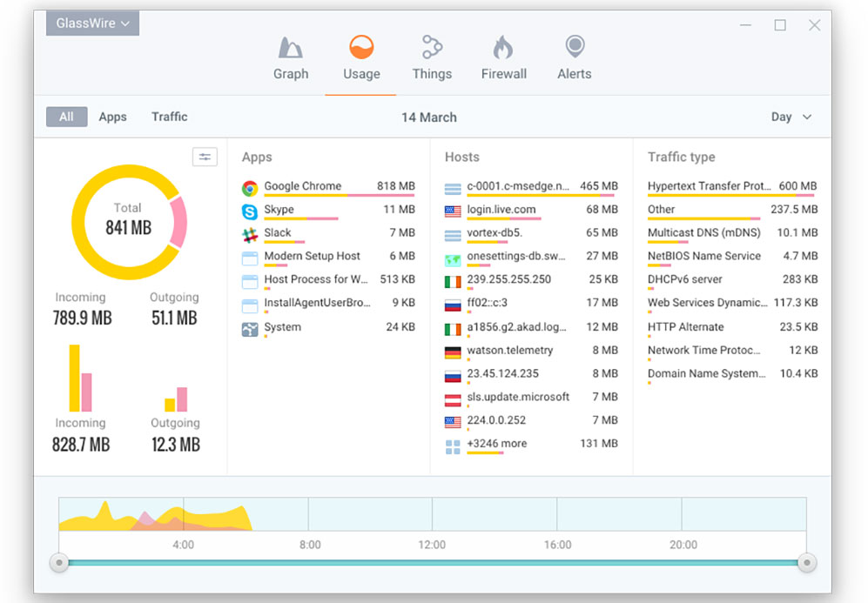Select Hypertext Transfer Protocol traffic type
868x603 pixels.
732,188
